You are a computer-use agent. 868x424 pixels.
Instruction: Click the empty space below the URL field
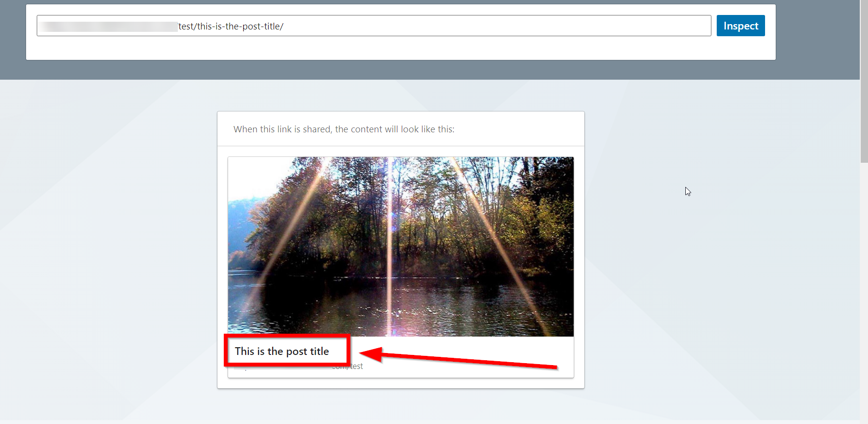(x=374, y=48)
